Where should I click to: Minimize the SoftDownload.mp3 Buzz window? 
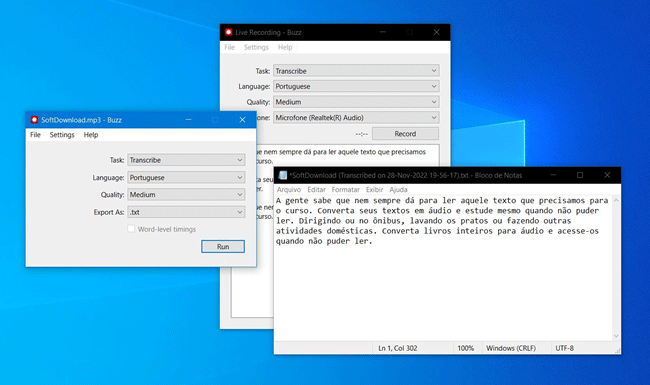[188, 120]
